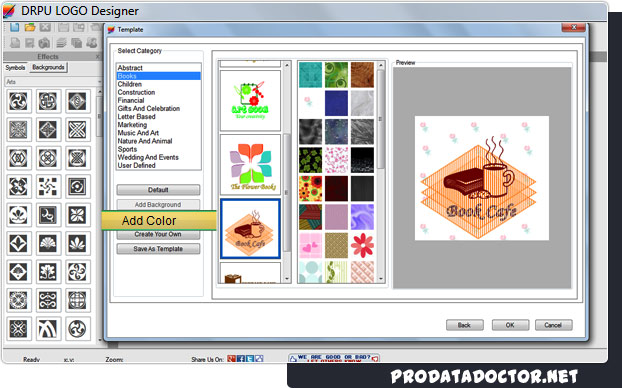
Task: Select Children category
Action: click(x=158, y=84)
